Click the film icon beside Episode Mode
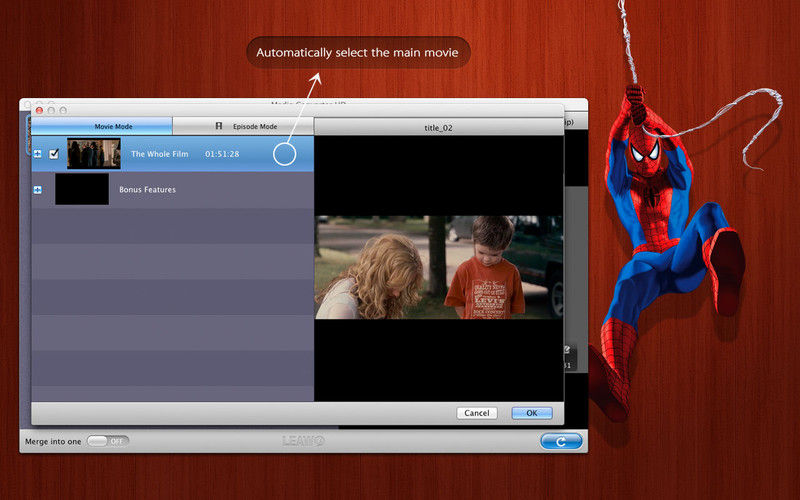The image size is (800, 500). coord(219,126)
